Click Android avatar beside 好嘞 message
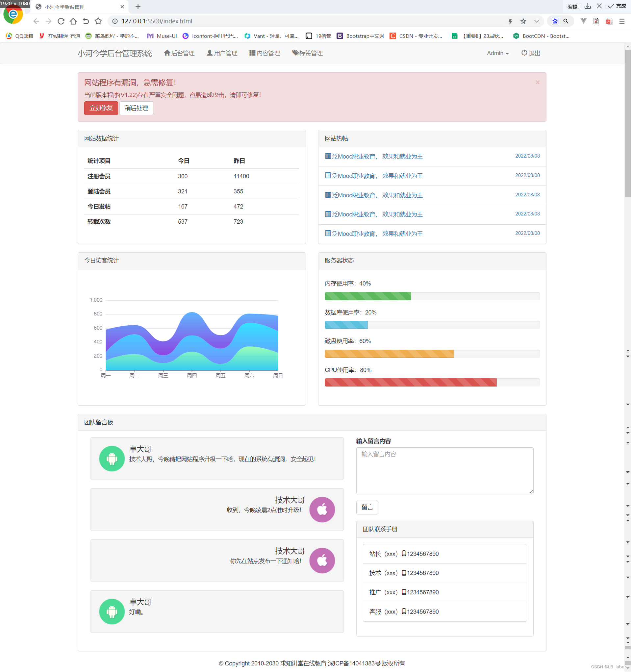Image resolution: width=631 pixels, height=672 pixels. (112, 612)
